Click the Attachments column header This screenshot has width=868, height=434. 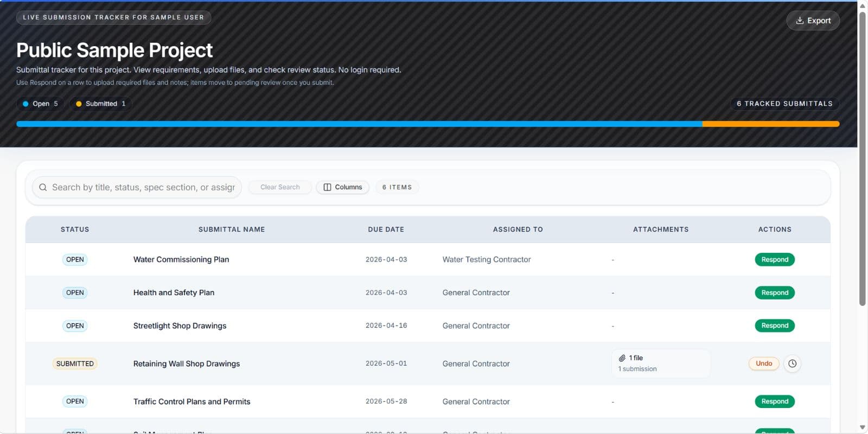[x=661, y=229]
